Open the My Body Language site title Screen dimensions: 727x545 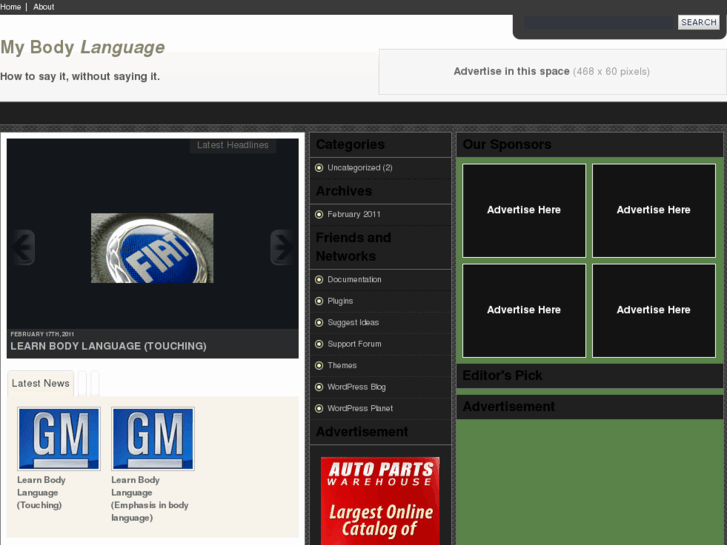click(83, 47)
